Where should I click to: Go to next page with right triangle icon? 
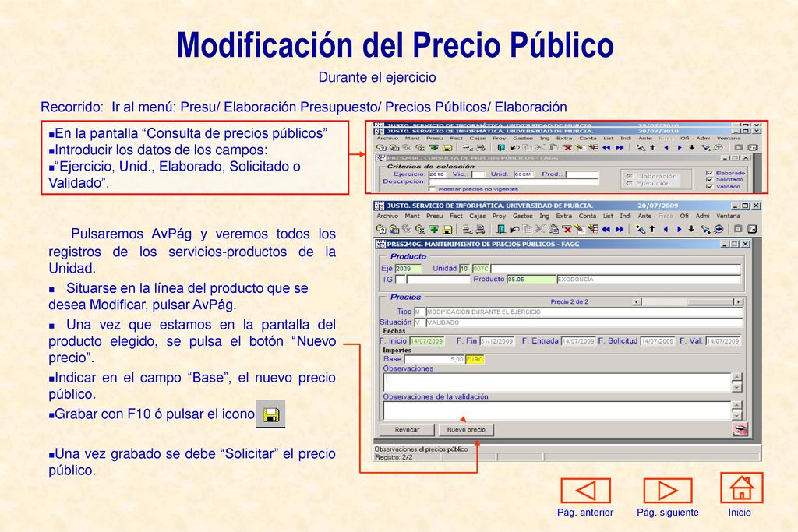click(x=668, y=491)
